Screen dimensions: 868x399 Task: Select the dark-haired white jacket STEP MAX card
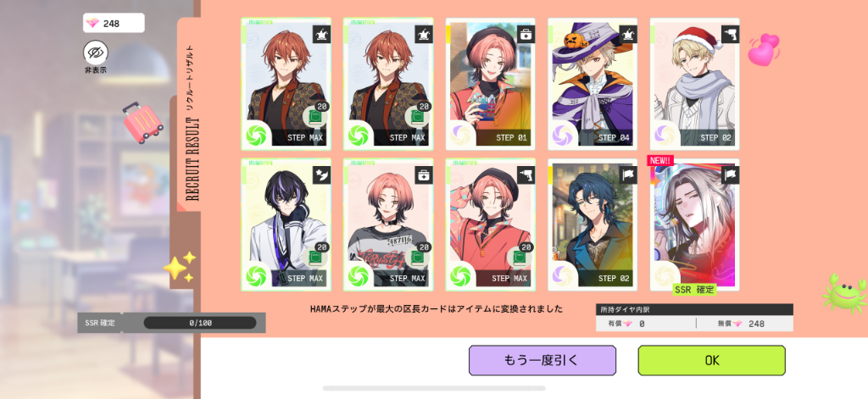[x=287, y=224]
